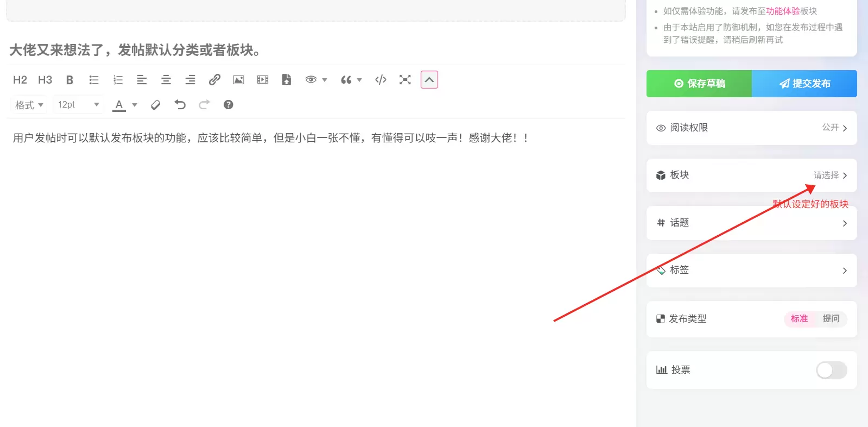
Task: Open the 板块 section selector
Action: [x=751, y=175]
